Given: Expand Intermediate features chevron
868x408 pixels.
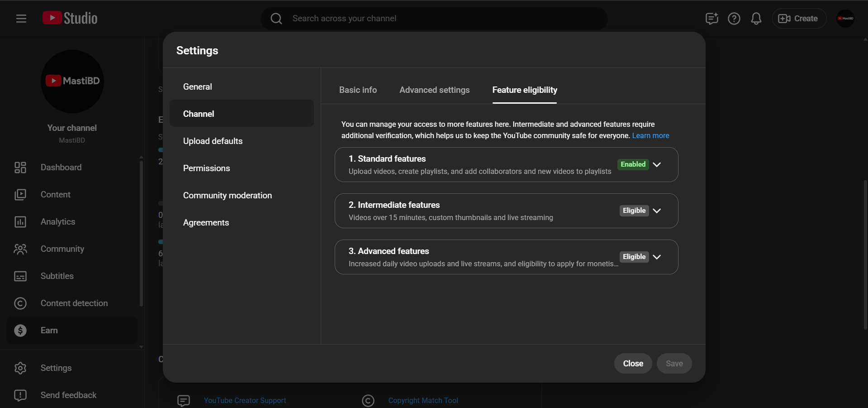Looking at the screenshot, I should [x=657, y=211].
